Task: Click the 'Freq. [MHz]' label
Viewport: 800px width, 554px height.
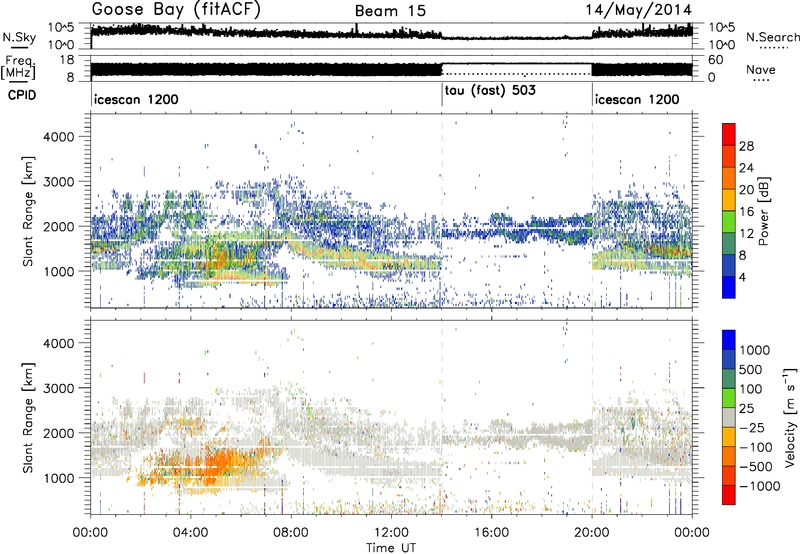Action: point(18,68)
